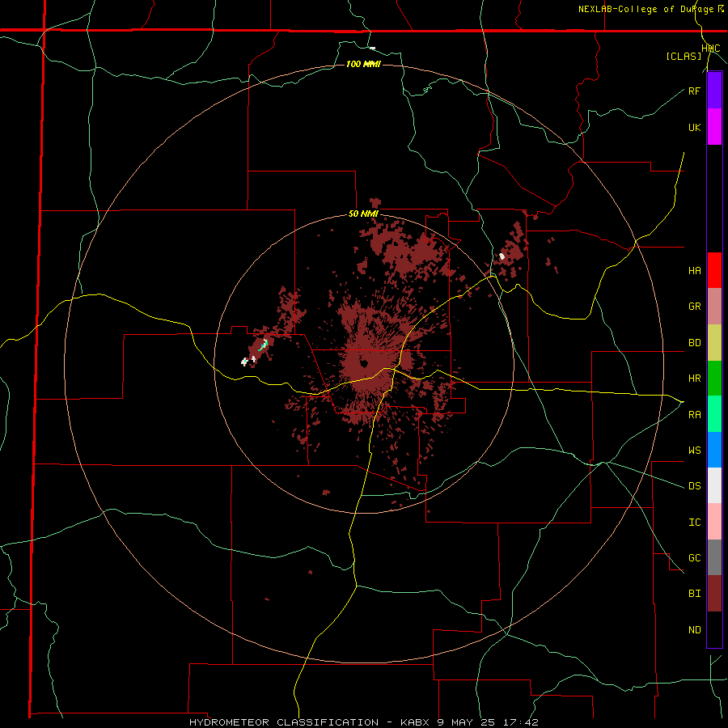Select the HA legend label
This screenshot has width=728, height=728.
point(694,270)
